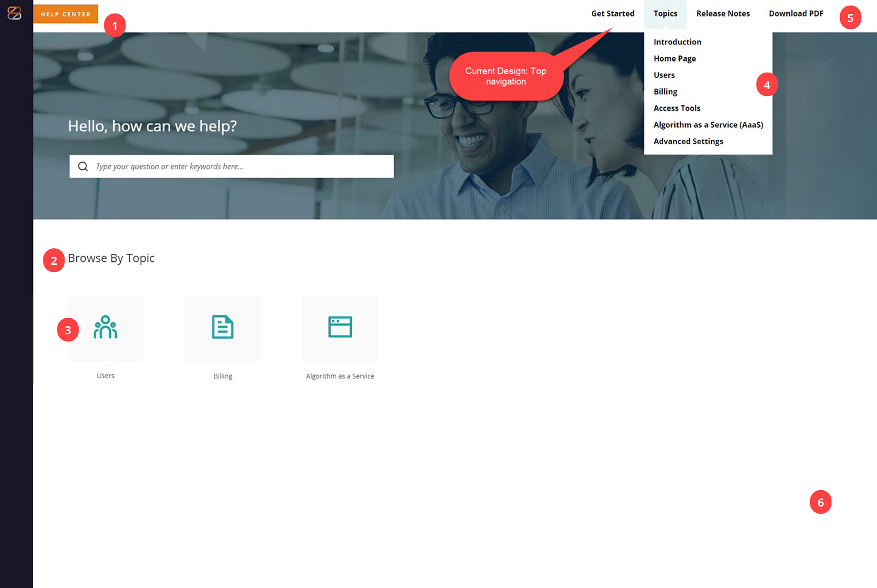The height and width of the screenshot is (588, 877).
Task: Click Download PDF in top navigation
Action: point(796,14)
